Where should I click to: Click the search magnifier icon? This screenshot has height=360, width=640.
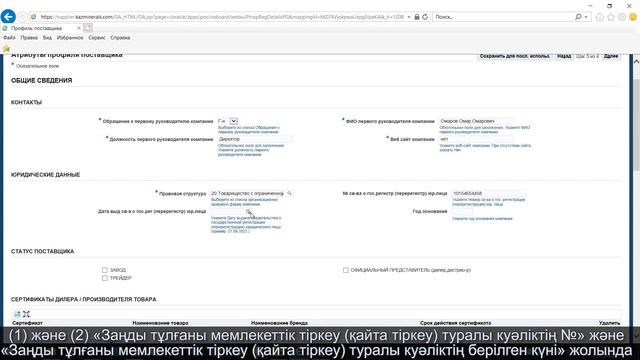point(578,17)
